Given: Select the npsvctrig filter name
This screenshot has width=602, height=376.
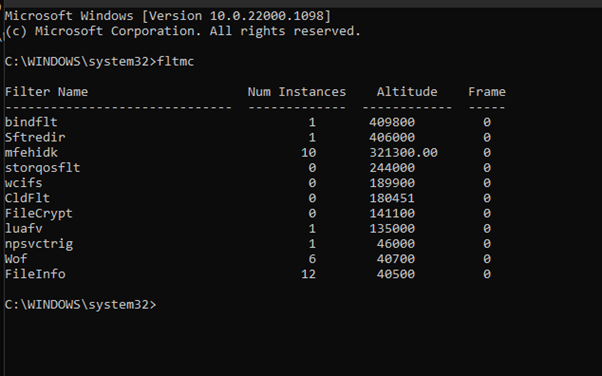Looking at the screenshot, I should coord(39,244).
